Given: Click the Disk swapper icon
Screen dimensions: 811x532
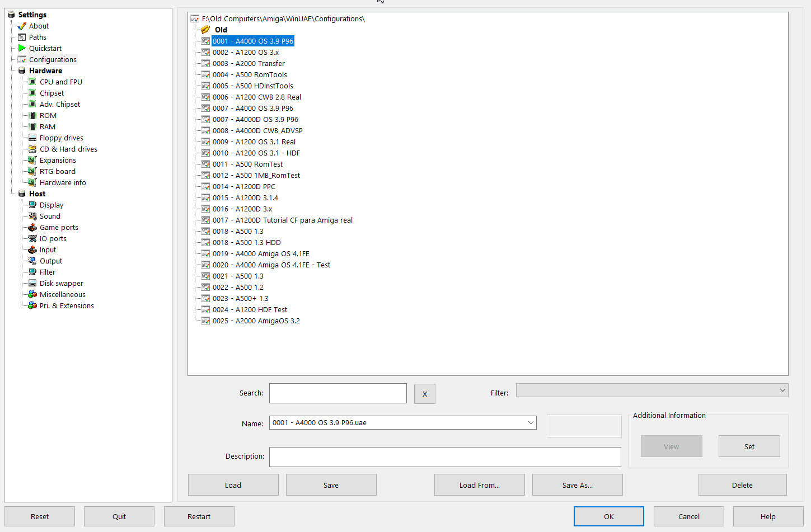Looking at the screenshot, I should click(x=32, y=283).
